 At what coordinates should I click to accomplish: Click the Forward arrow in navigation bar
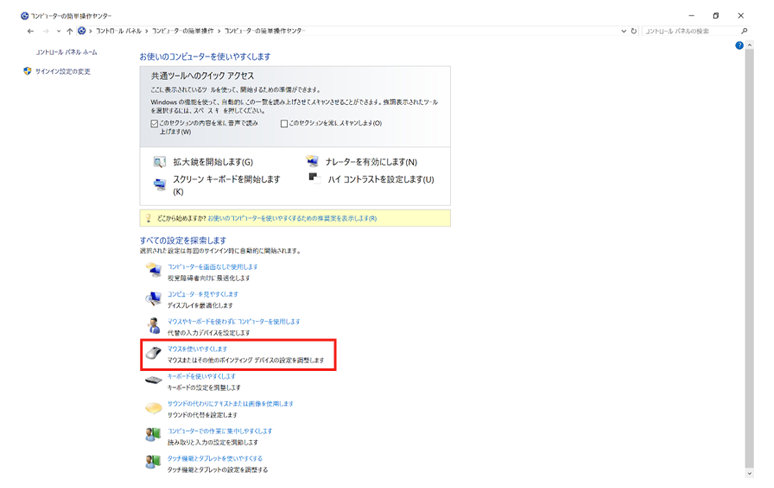coord(46,31)
